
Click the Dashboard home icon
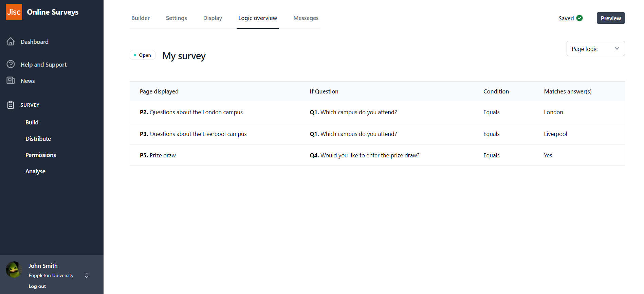[x=11, y=41]
